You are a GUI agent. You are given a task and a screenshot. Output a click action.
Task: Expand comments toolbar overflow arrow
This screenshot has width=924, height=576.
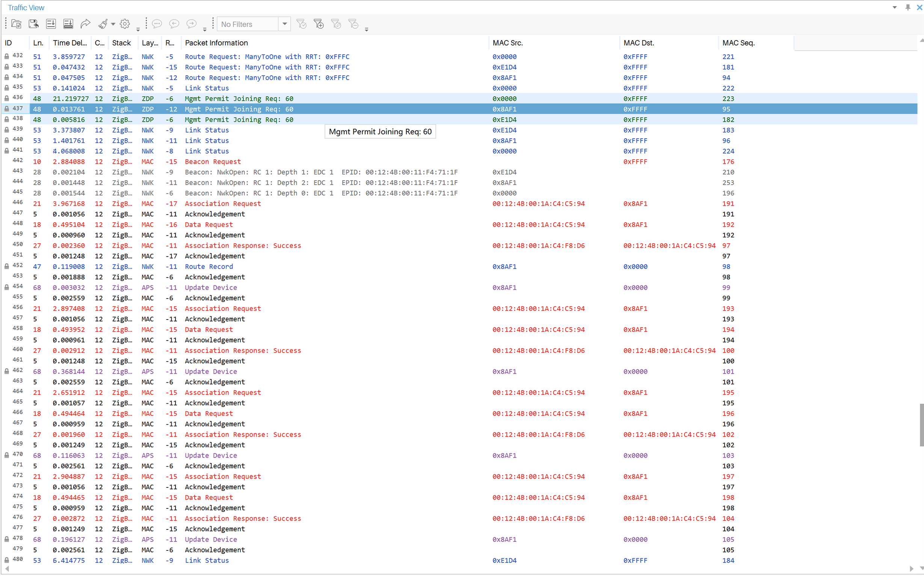[x=205, y=29]
